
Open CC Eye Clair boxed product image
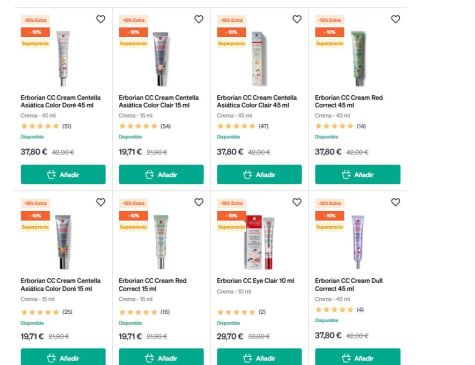coord(260,242)
